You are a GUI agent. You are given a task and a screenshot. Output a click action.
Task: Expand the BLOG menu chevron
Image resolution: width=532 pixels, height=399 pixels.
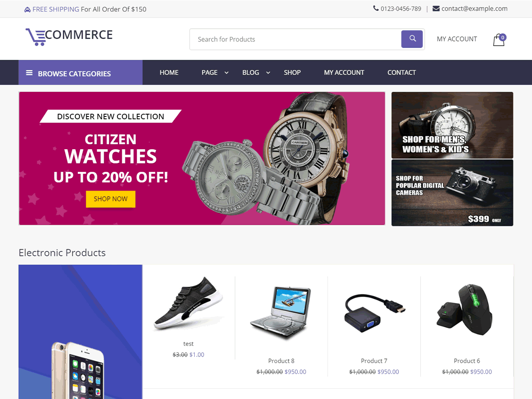click(268, 73)
